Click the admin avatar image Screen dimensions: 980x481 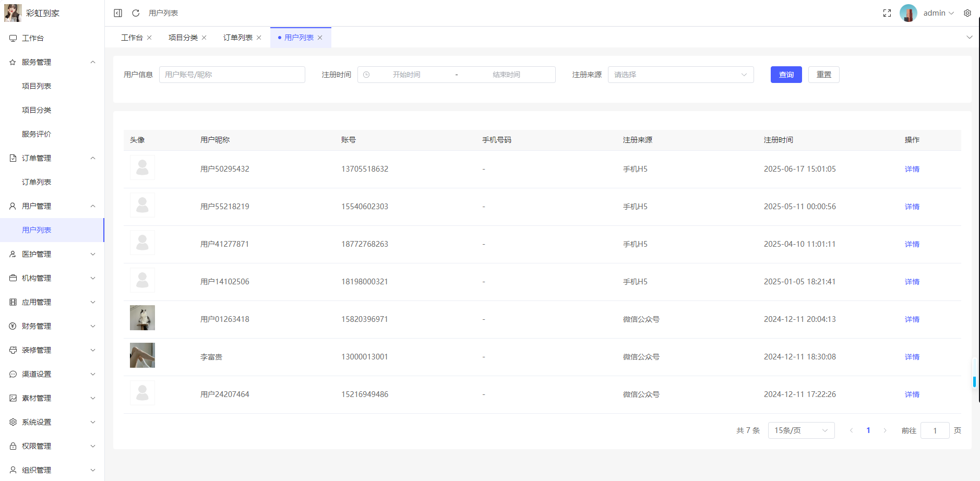[908, 13]
